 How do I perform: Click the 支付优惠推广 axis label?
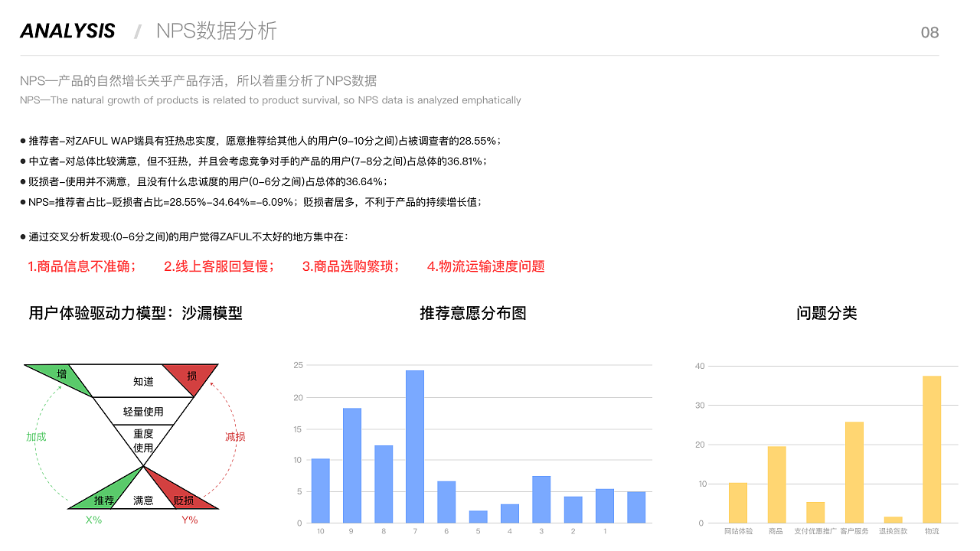click(815, 530)
